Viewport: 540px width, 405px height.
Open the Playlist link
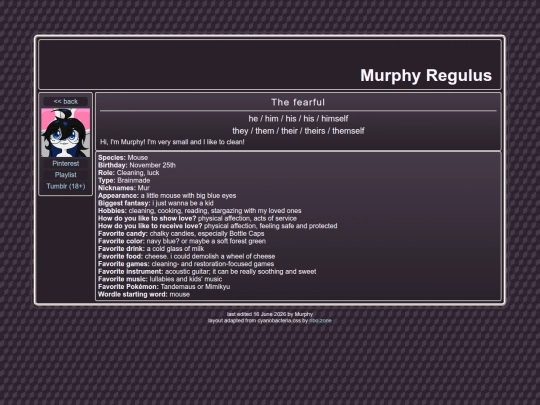pos(65,175)
